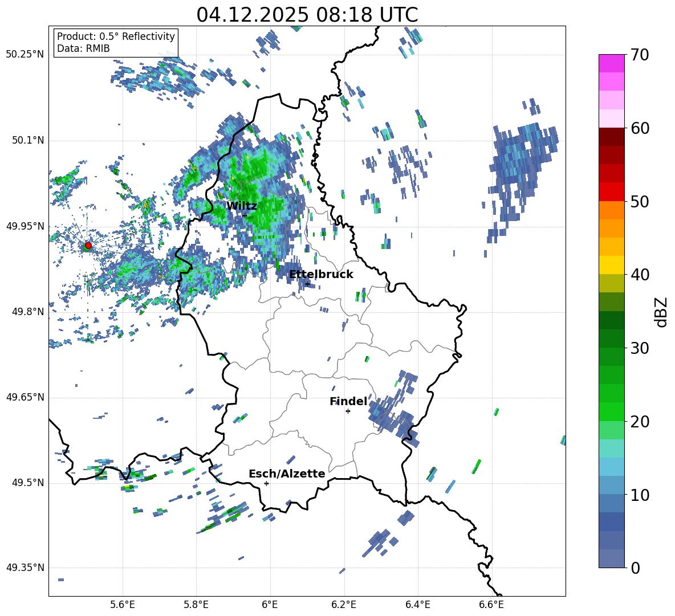Click the 6.2°E longitude label
The image size is (675, 616).
[344, 605]
